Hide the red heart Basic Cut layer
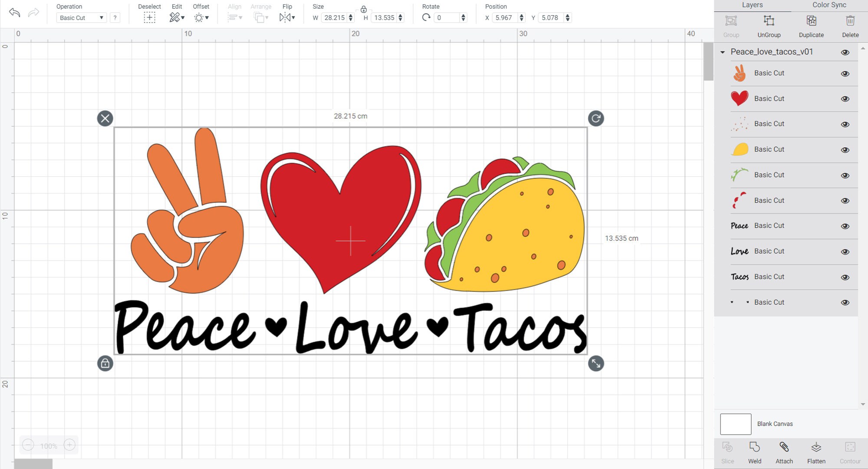The image size is (868, 469). point(845,99)
